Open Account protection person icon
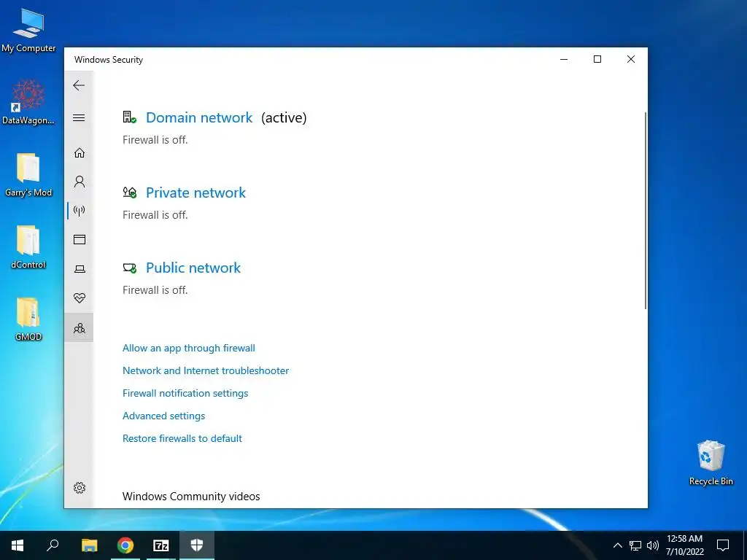 [x=80, y=182]
